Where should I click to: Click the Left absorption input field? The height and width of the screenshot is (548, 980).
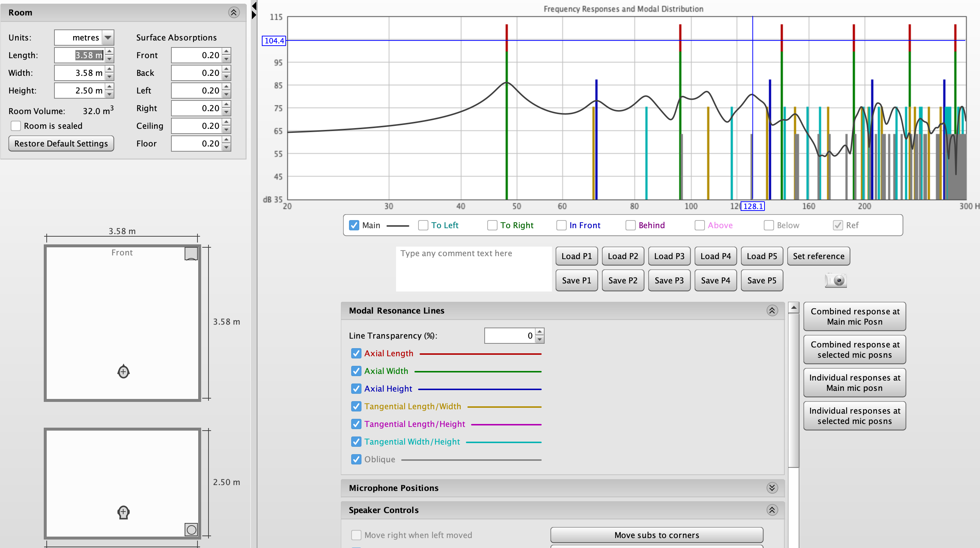click(197, 91)
